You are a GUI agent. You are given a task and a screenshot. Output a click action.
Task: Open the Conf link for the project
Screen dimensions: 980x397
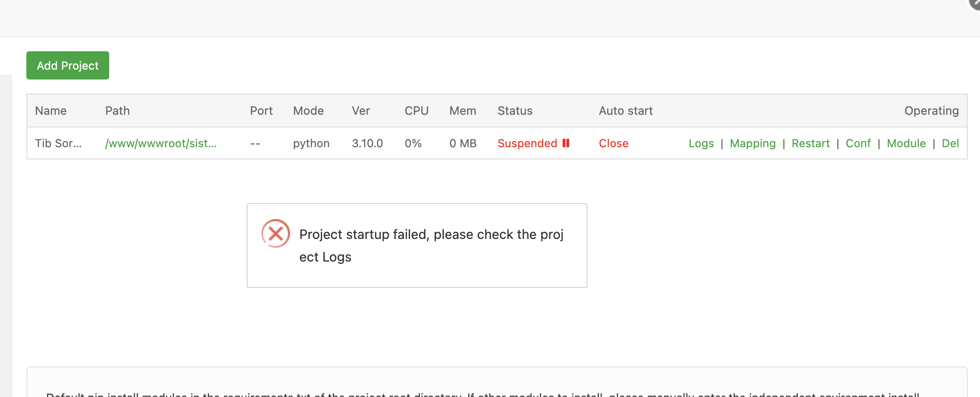coord(858,143)
